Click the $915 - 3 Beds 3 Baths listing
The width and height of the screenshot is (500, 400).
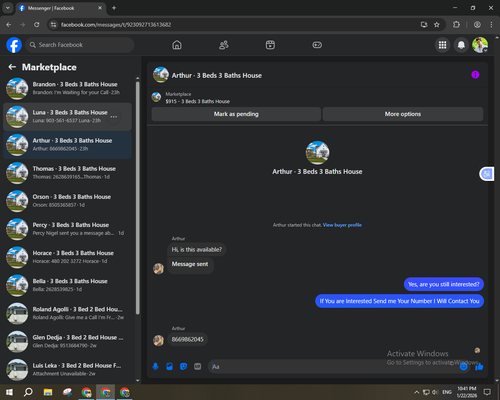click(197, 101)
